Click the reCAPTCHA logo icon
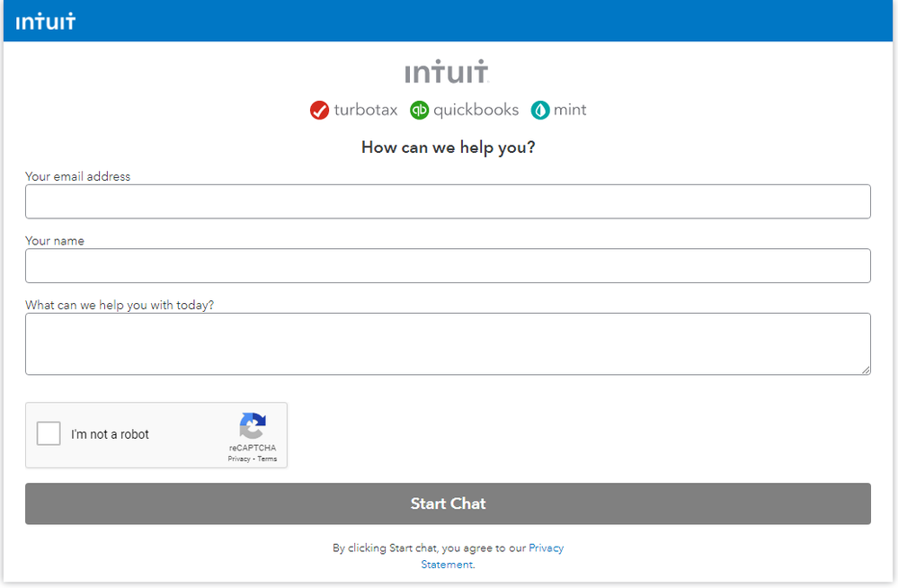The image size is (898, 588). (253, 426)
